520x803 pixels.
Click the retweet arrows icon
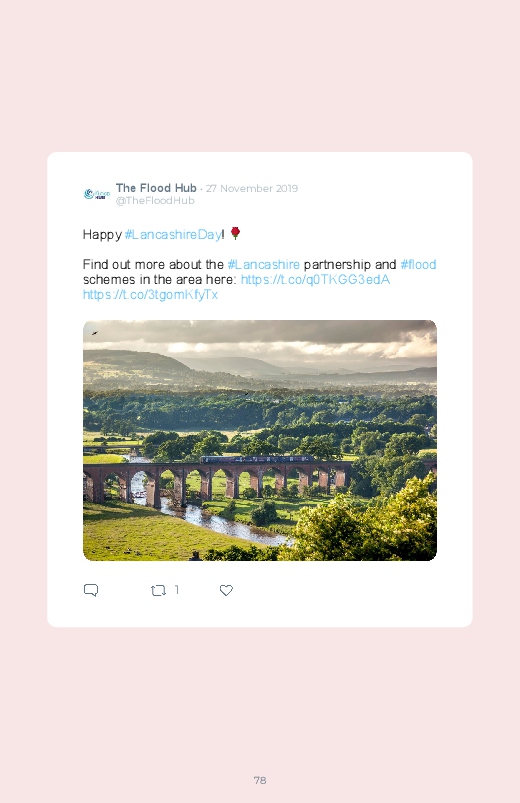[158, 590]
